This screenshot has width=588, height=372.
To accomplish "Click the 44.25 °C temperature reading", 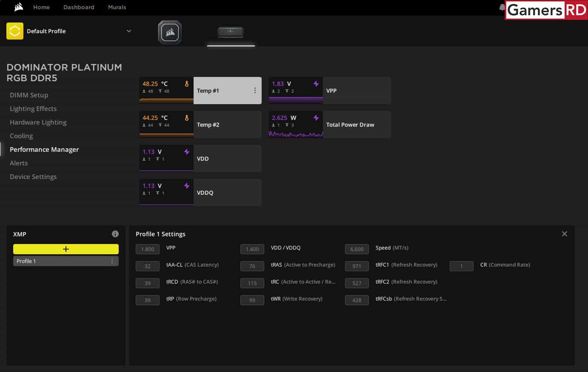I will [155, 118].
